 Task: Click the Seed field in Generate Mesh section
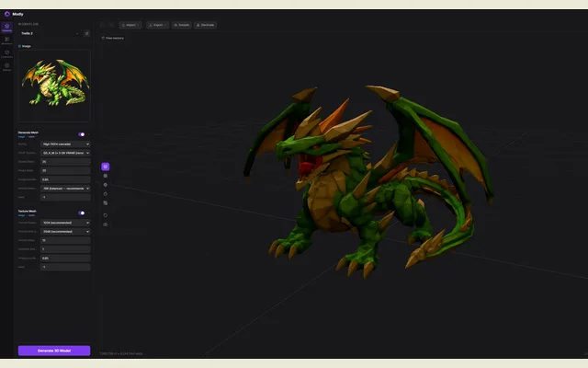65,197
